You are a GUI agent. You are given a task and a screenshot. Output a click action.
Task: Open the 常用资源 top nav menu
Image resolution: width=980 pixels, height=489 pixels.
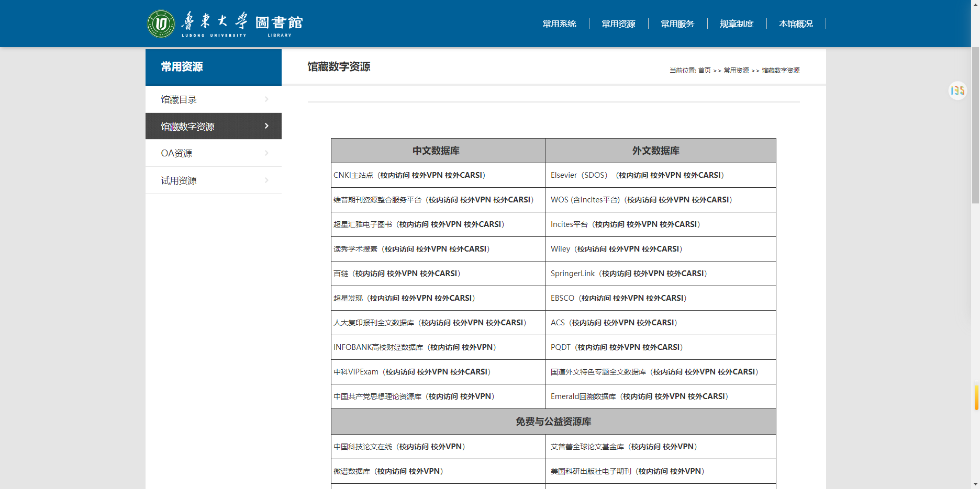[618, 24]
